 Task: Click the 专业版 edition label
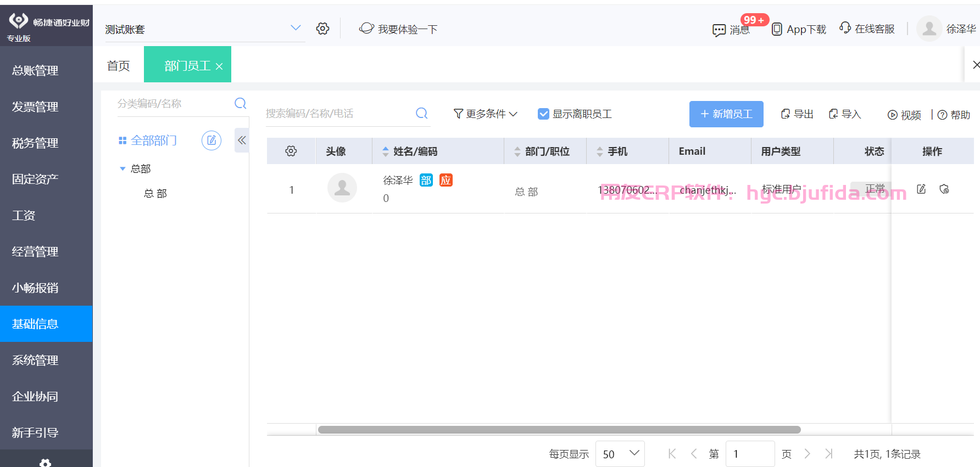[x=19, y=38]
